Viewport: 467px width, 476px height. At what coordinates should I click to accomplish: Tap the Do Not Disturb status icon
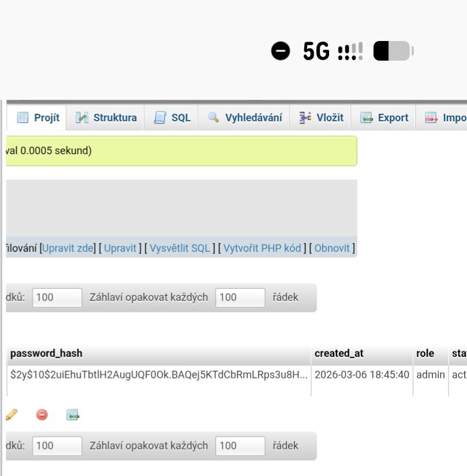(281, 51)
